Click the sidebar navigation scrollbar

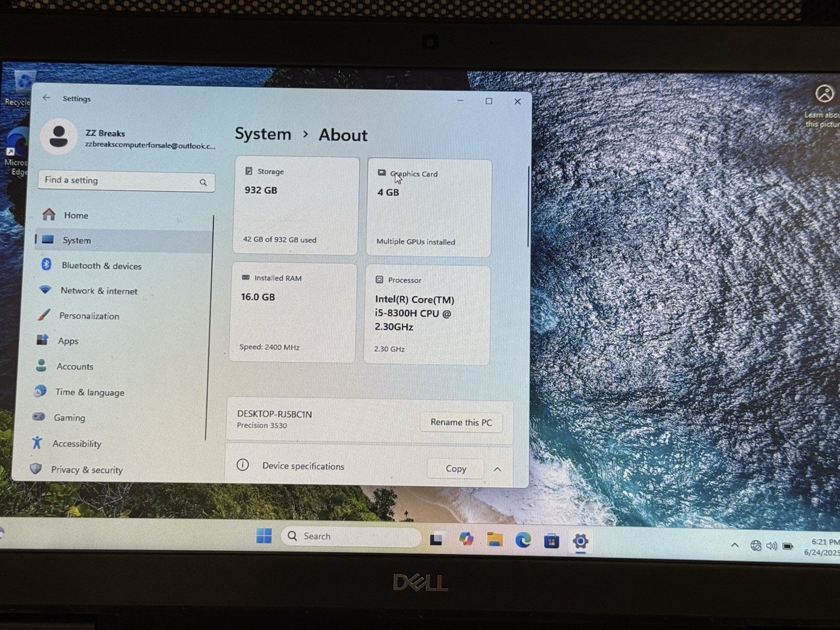[x=210, y=328]
